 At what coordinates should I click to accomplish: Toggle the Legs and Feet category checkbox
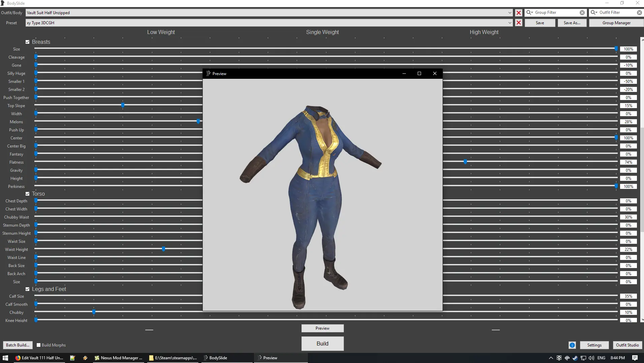click(28, 289)
